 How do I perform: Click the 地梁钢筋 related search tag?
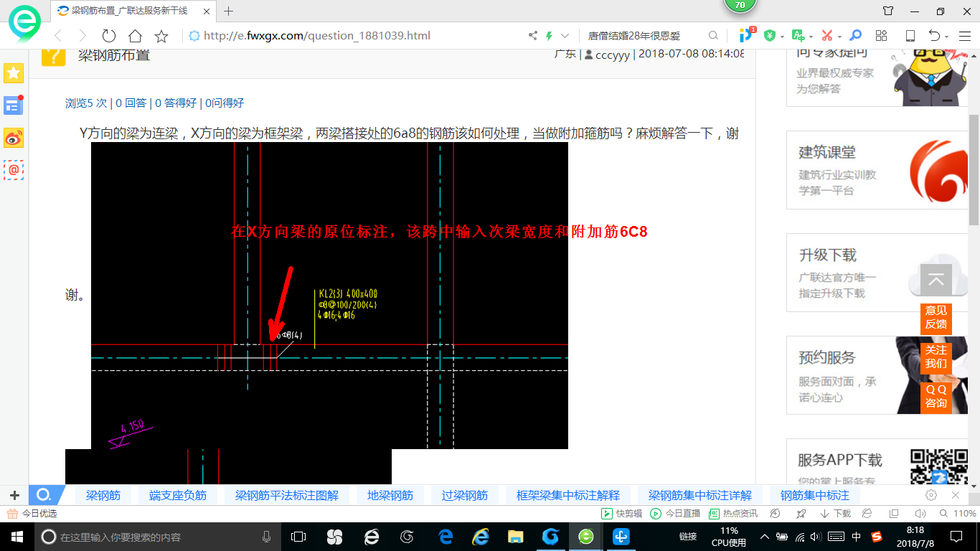(390, 495)
